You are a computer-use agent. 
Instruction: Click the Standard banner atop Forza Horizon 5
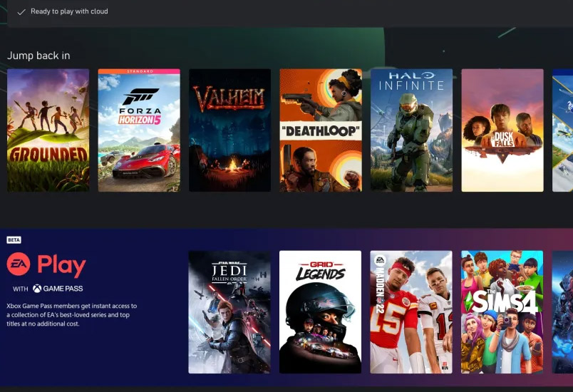tap(139, 72)
